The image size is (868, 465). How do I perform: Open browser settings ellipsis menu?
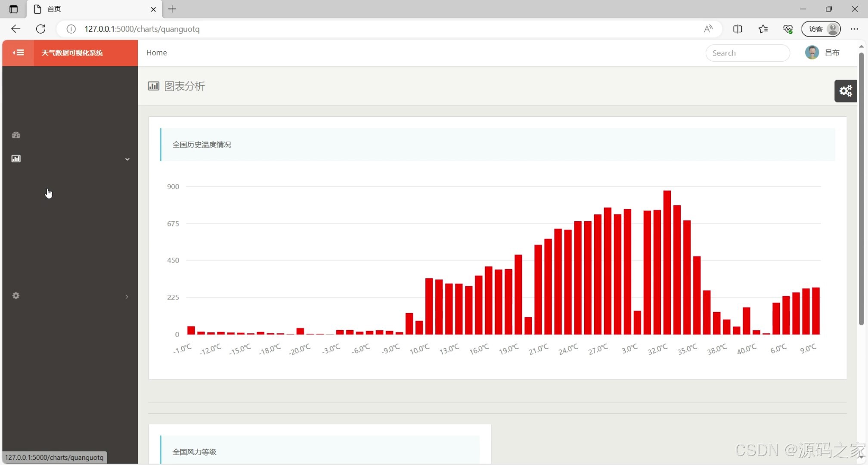coord(854,29)
